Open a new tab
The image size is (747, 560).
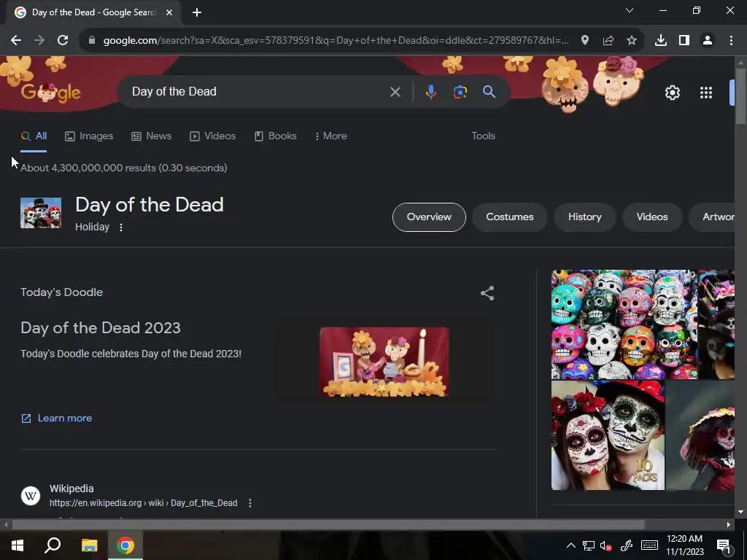(197, 12)
